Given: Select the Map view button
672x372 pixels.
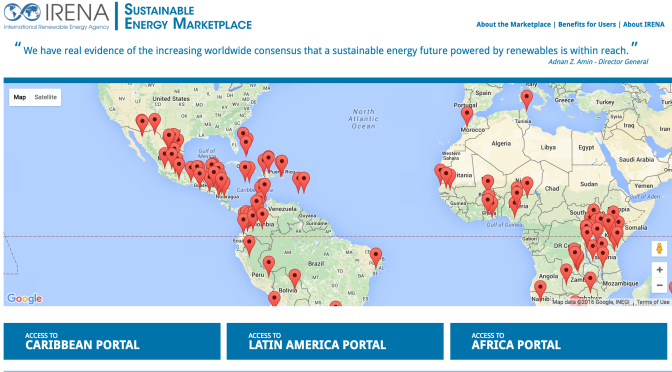Looking at the screenshot, I should pyautogui.click(x=20, y=97).
